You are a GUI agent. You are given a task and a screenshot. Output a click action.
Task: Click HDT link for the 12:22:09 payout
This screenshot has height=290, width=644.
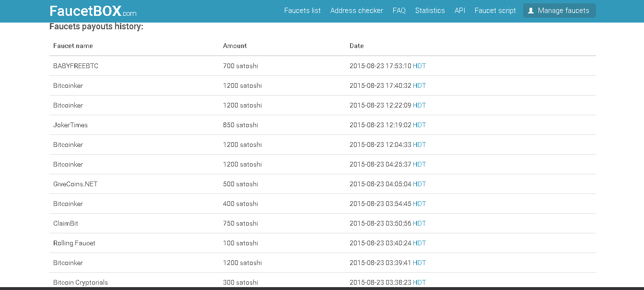tap(419, 105)
